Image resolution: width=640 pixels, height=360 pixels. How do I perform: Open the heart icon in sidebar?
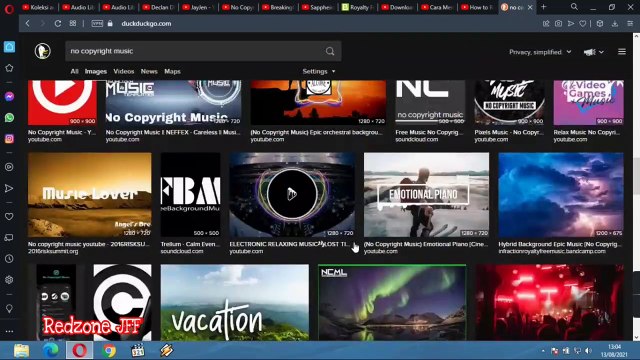(9, 216)
